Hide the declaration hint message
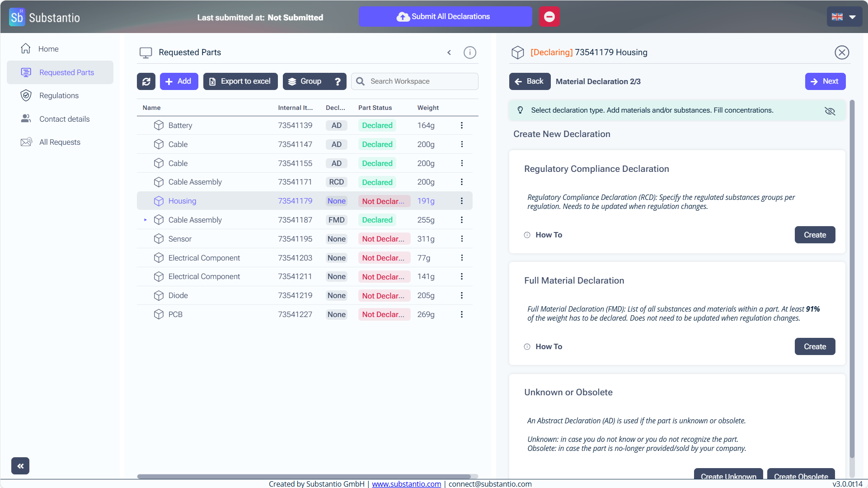This screenshot has height=488, width=868. 830,111
